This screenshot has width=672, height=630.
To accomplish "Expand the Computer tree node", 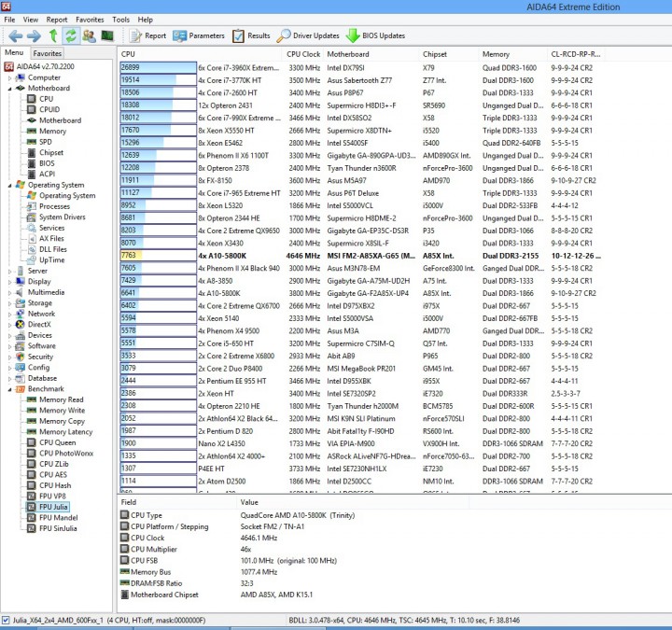I will 9,78.
